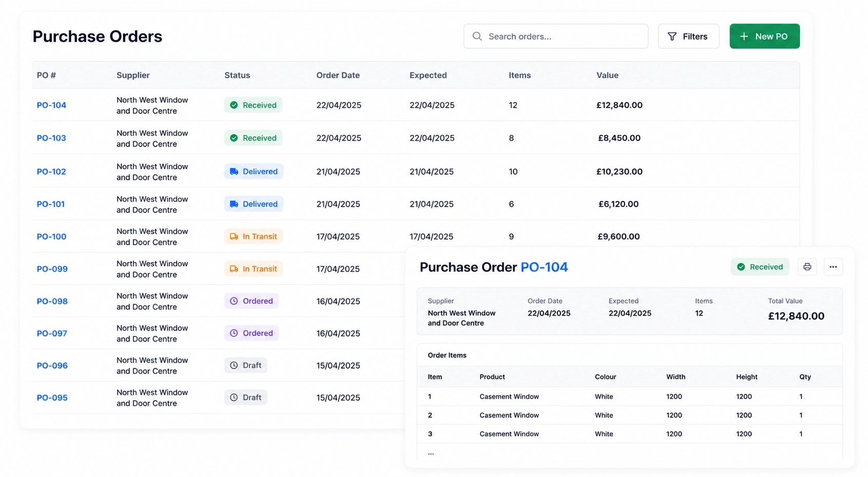Click the plus icon in New PO
The width and height of the screenshot is (868, 477).
coord(744,36)
